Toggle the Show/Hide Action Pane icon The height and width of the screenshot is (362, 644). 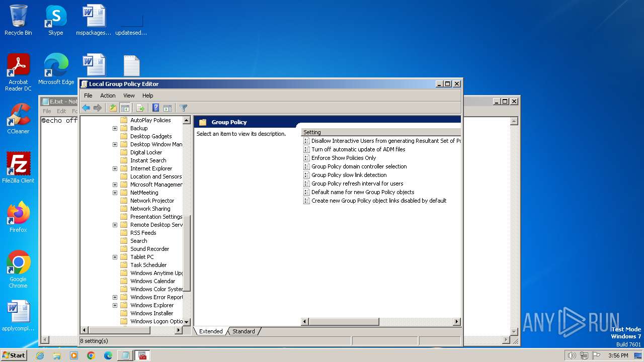coord(168,108)
